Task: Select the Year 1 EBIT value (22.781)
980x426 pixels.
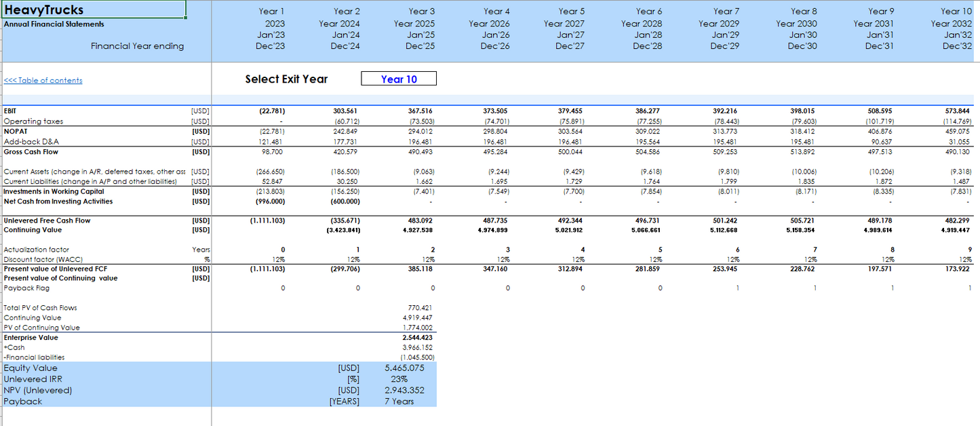Action: coord(271,111)
